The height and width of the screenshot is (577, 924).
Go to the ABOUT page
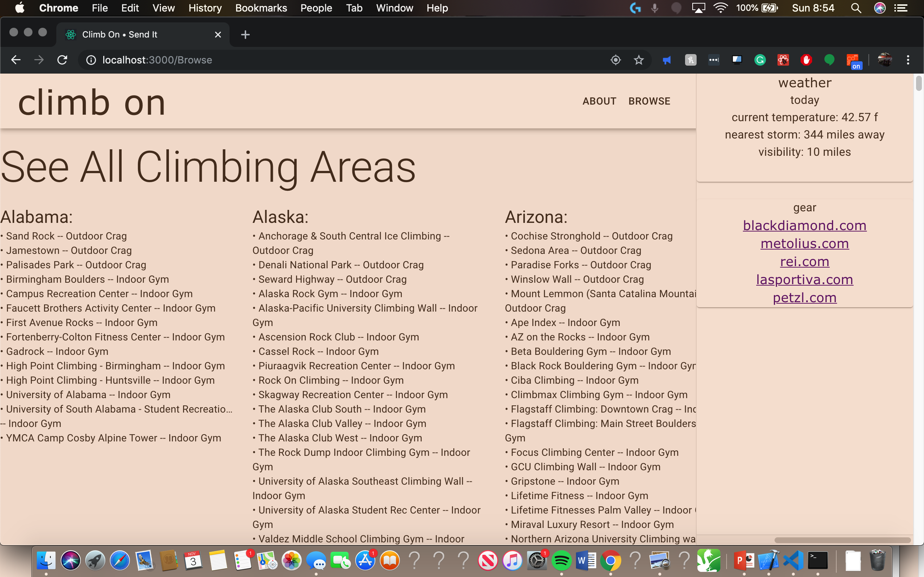599,101
